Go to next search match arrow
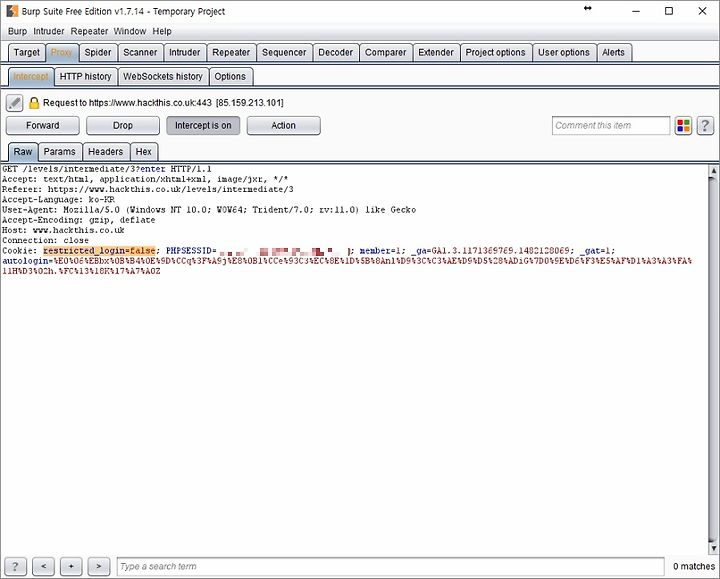 click(x=99, y=566)
